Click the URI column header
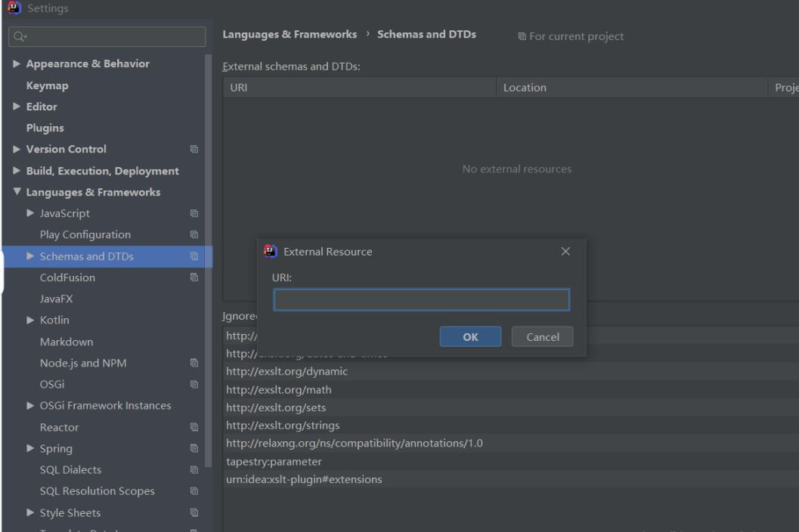 pyautogui.click(x=359, y=88)
